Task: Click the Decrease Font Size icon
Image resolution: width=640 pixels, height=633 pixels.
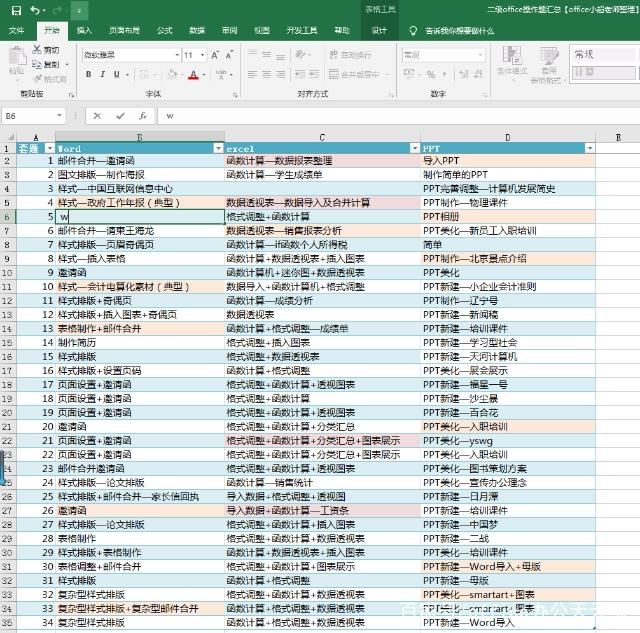Action: click(229, 55)
